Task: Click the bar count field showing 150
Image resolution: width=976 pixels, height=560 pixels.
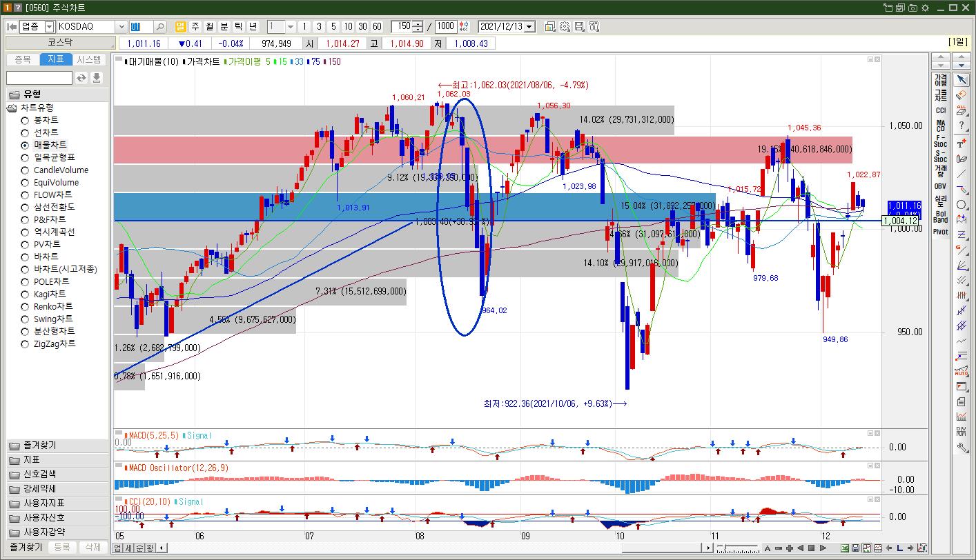Action: (401, 27)
